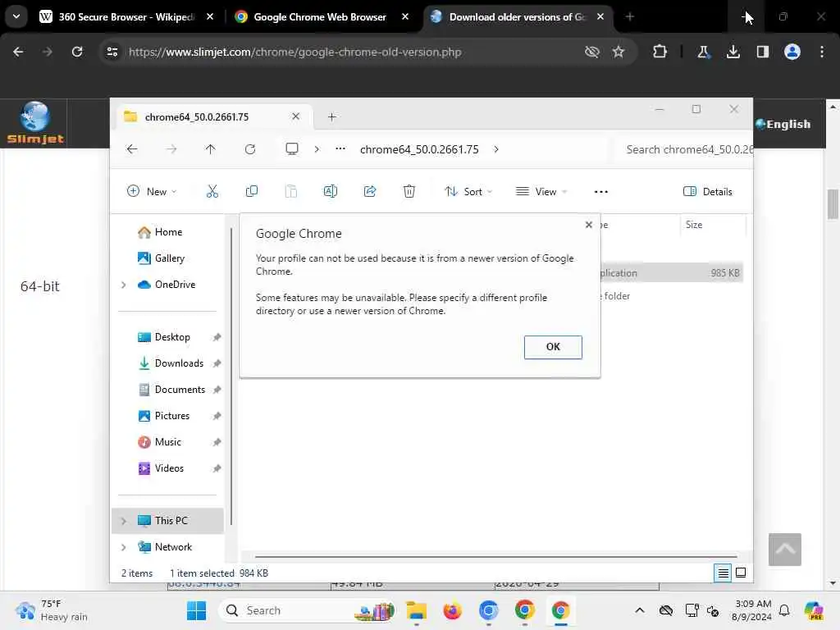Viewport: 840px width, 630px height.
Task: Open the browser Downloads icon
Action: (733, 52)
